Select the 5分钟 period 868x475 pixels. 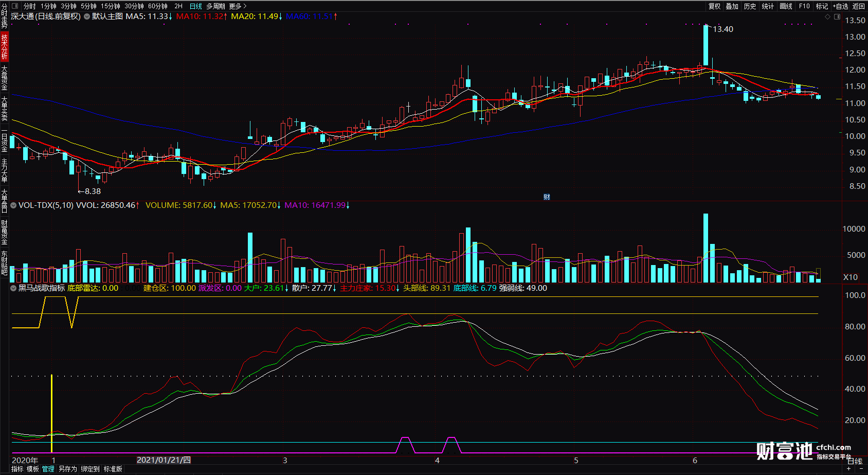click(x=88, y=6)
